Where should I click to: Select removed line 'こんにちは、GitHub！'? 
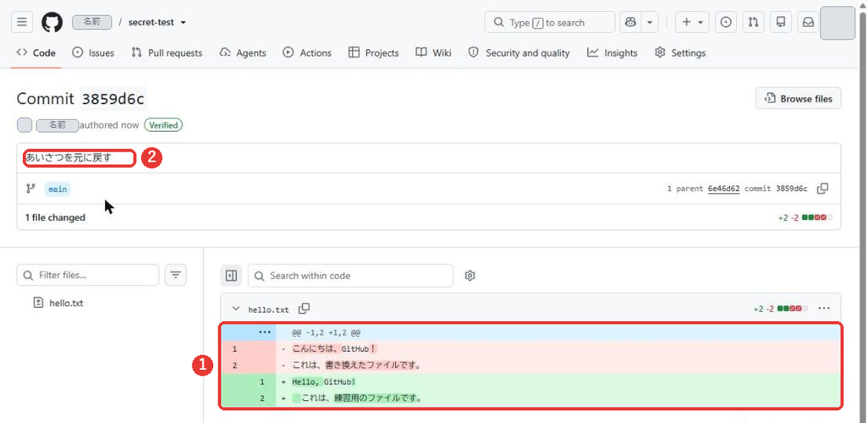(x=335, y=349)
